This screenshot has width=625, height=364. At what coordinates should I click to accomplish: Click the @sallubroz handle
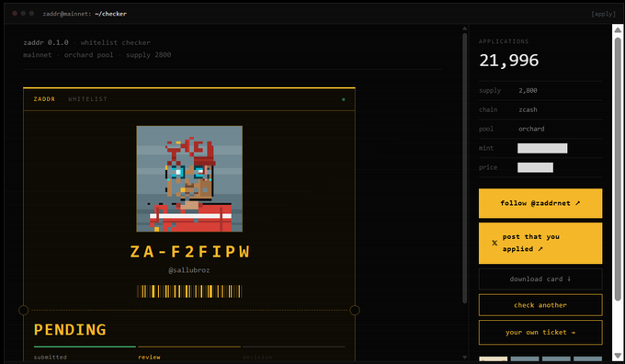pos(189,270)
